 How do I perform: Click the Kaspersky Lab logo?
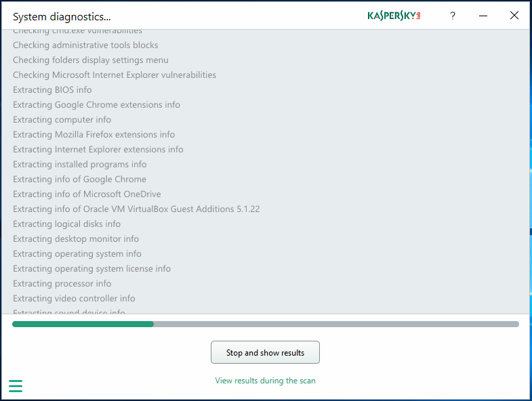click(394, 16)
